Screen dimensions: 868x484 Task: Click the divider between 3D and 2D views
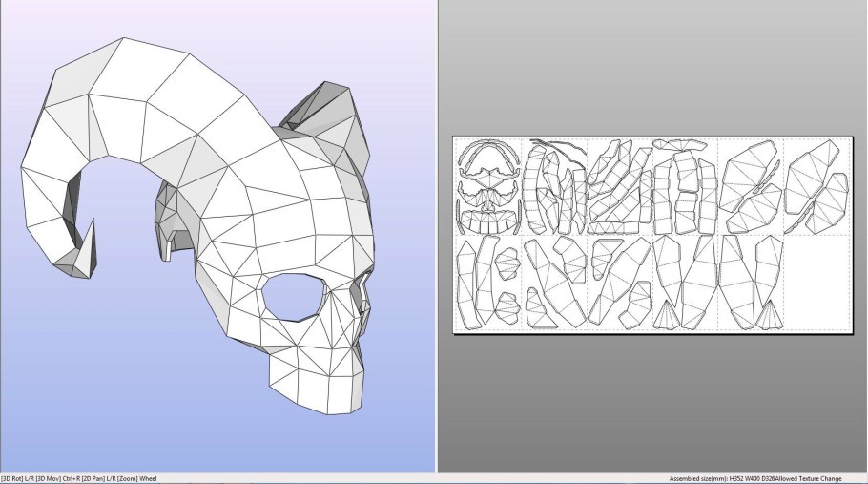click(x=436, y=239)
